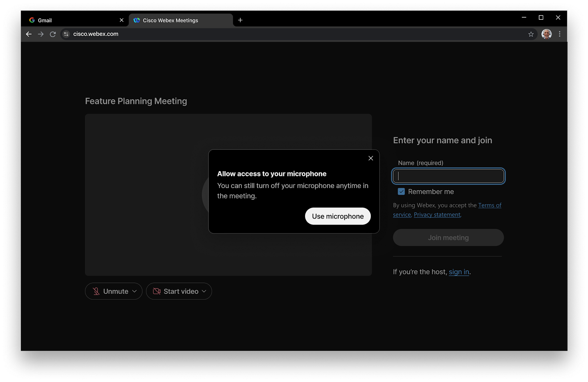Reload the Webex page

click(x=53, y=34)
